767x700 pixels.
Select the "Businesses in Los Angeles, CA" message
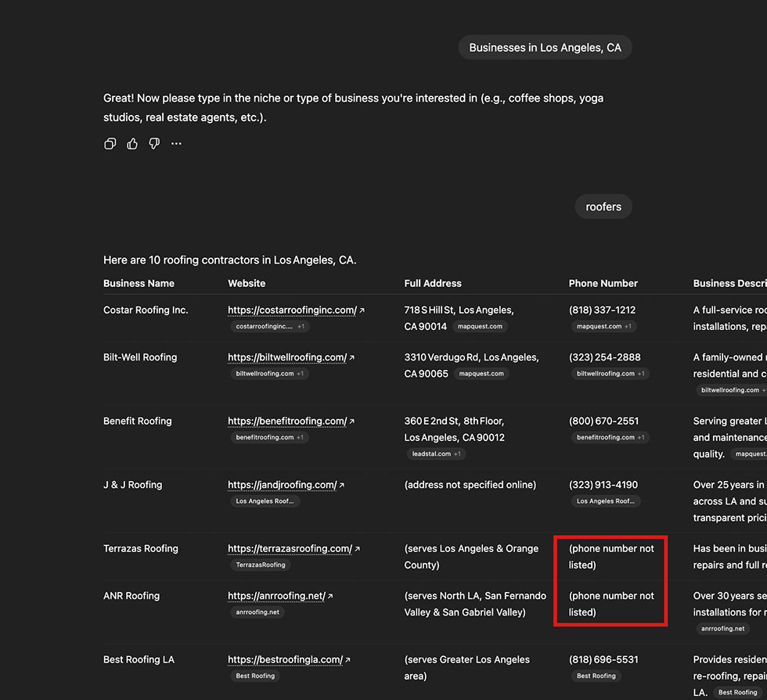click(545, 48)
